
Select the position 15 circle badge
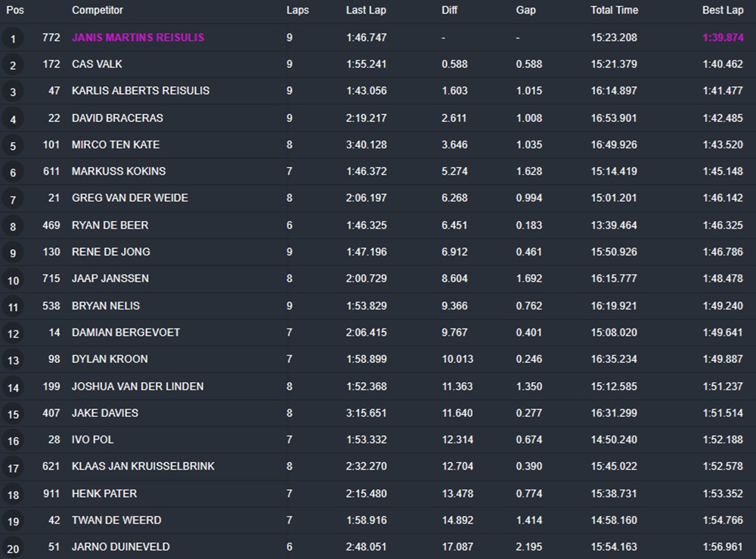(13, 415)
